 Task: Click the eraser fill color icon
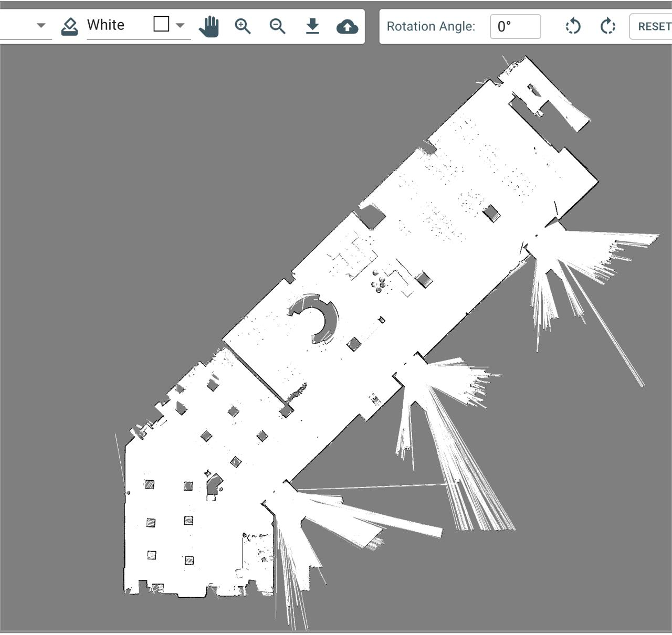point(69,26)
